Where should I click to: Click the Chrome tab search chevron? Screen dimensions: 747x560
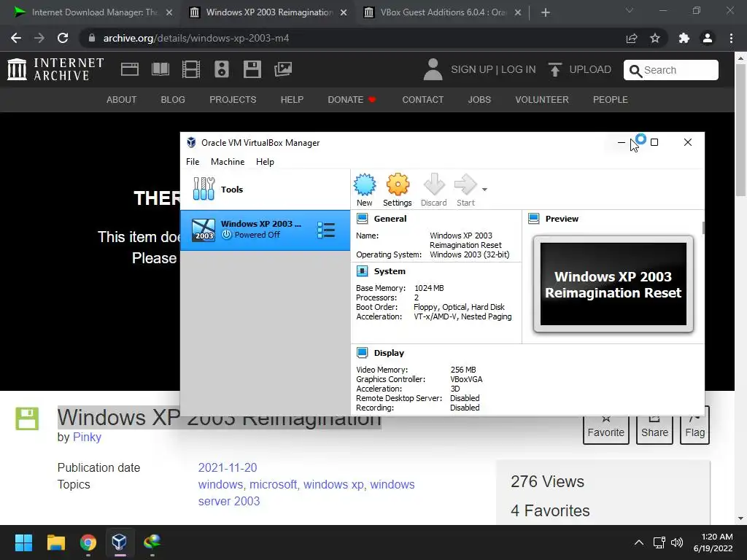(630, 10)
